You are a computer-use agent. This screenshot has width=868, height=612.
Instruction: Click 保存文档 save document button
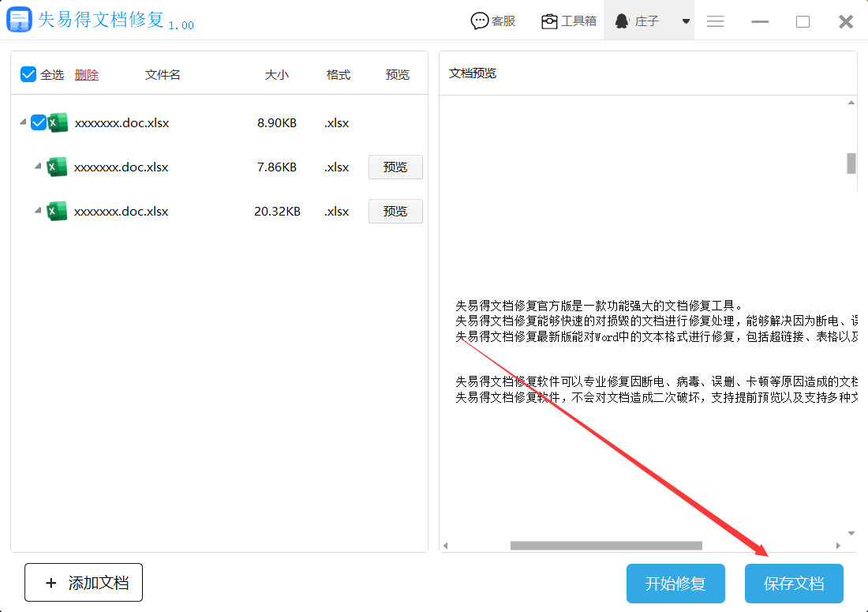pos(794,584)
